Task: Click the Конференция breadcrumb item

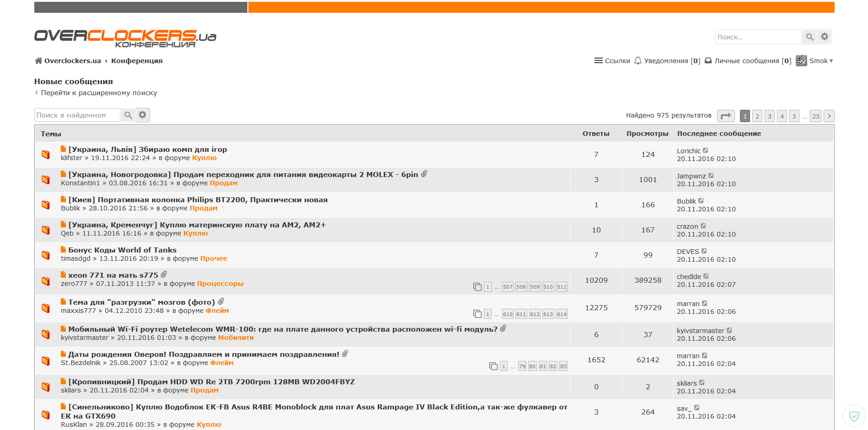Action: pyautogui.click(x=136, y=60)
